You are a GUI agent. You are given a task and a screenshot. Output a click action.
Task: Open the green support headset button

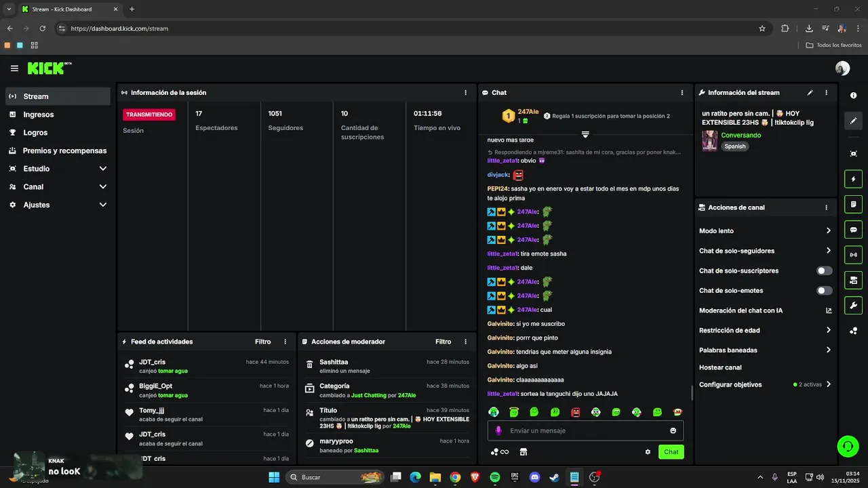coord(848,446)
